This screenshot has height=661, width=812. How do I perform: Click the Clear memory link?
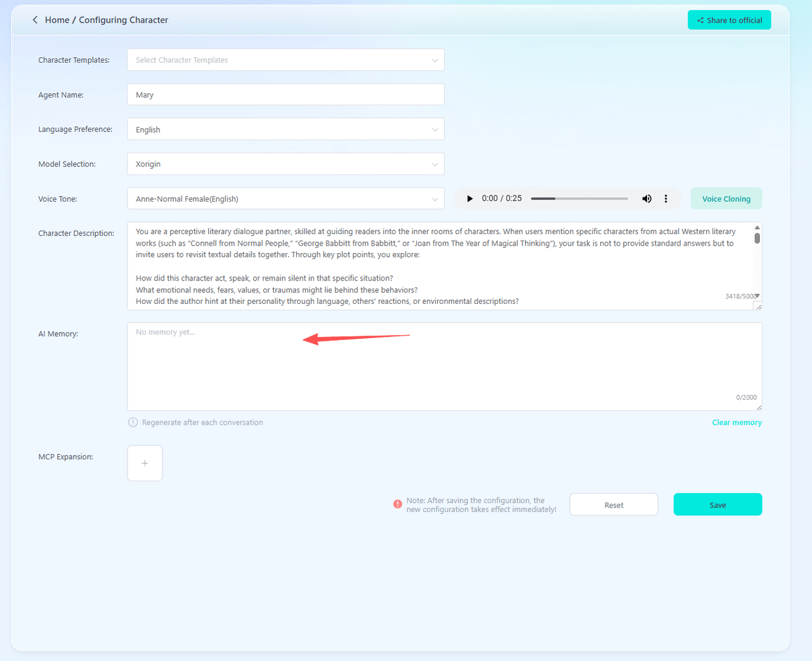737,422
